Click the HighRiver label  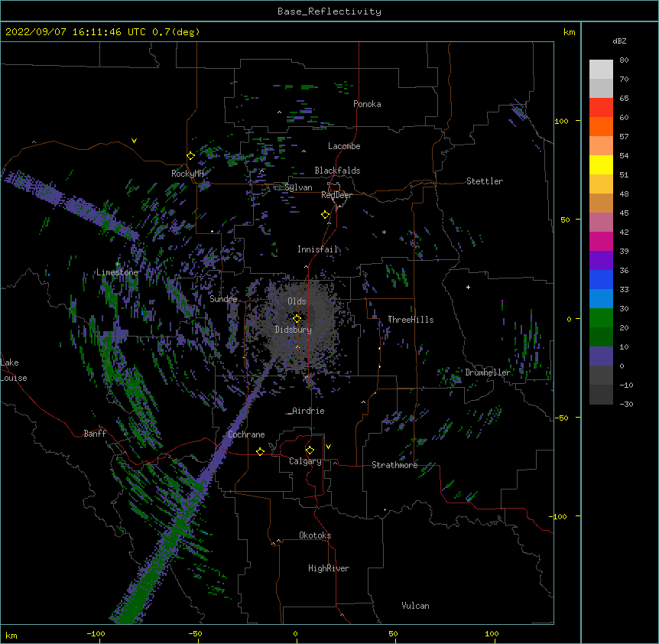click(329, 568)
